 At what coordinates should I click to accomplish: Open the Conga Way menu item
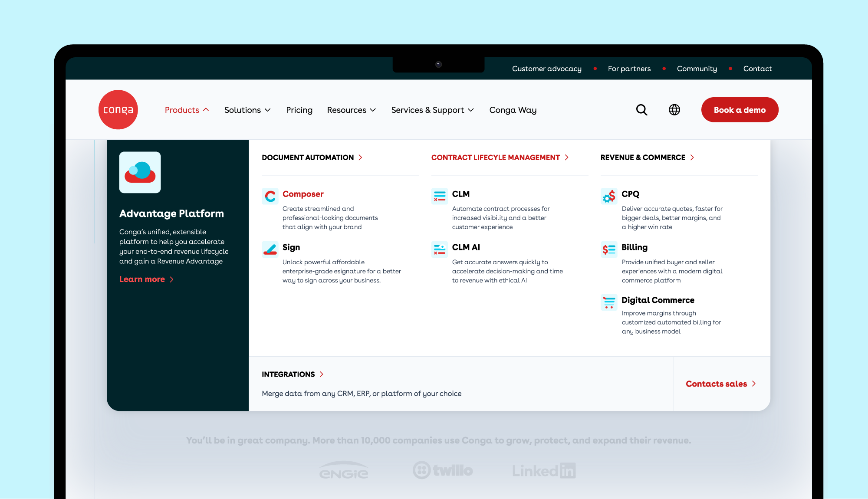[x=513, y=110]
